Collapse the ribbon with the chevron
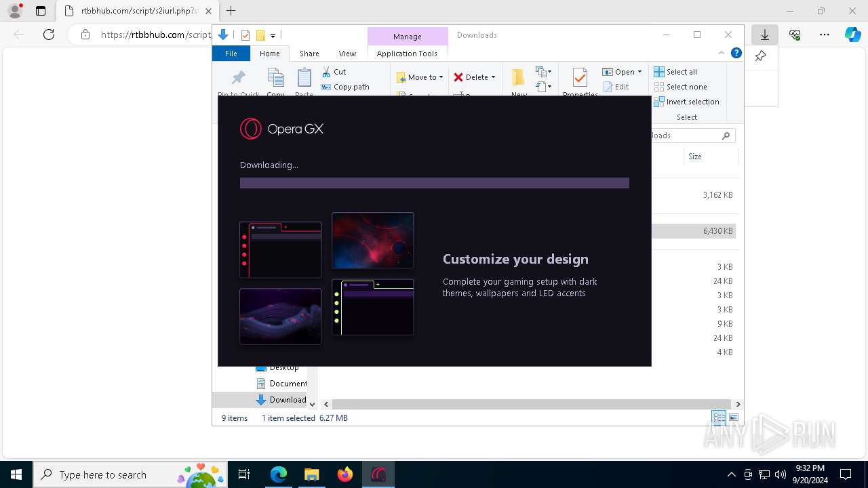This screenshot has width=868, height=488. 722,53
